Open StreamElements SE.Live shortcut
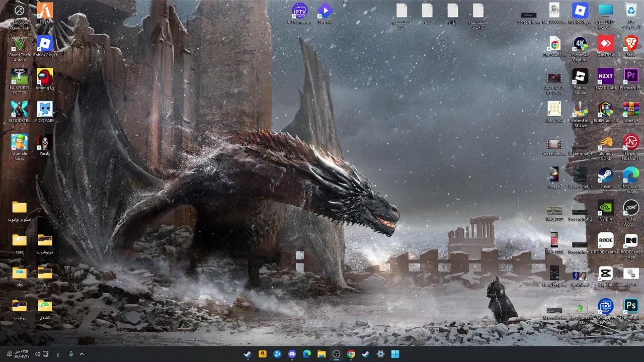The image size is (644, 362). (x=580, y=115)
